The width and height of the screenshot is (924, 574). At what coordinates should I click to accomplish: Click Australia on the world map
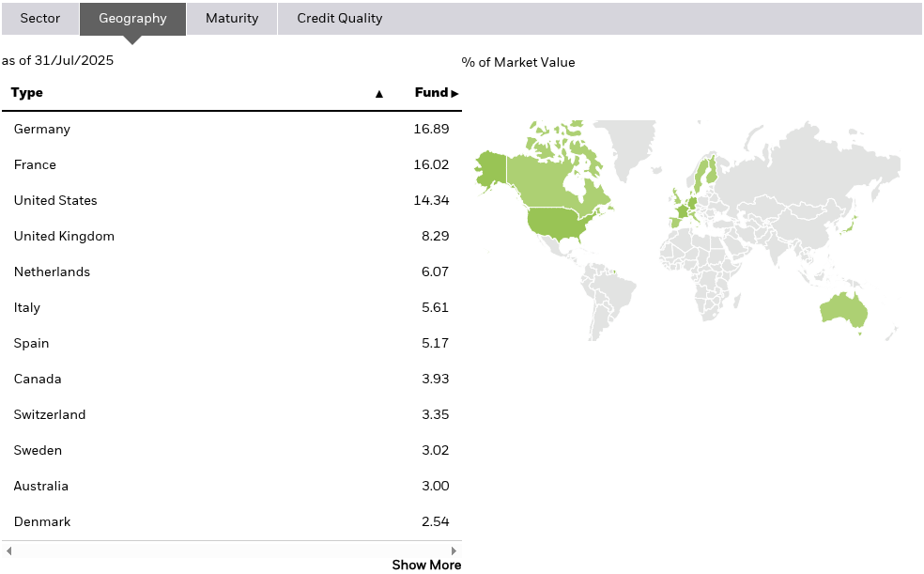tap(841, 310)
